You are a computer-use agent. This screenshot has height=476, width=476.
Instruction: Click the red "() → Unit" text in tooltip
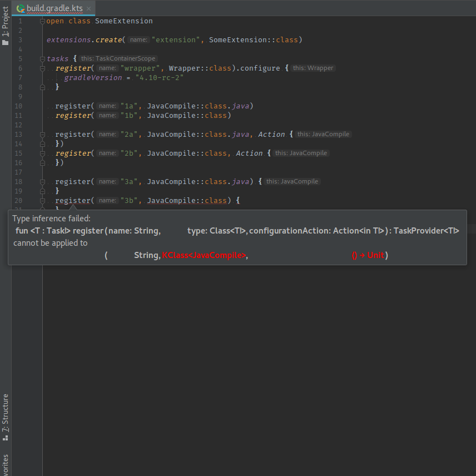[x=368, y=255]
